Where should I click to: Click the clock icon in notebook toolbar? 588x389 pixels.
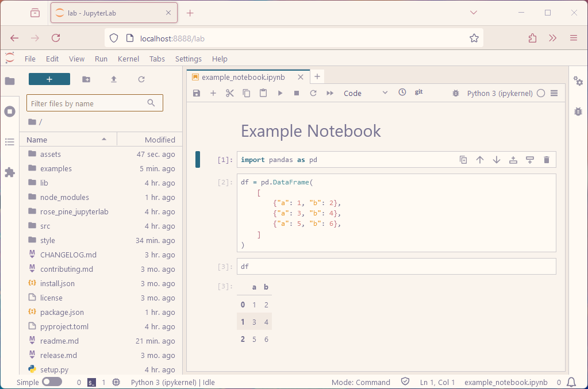[402, 92]
